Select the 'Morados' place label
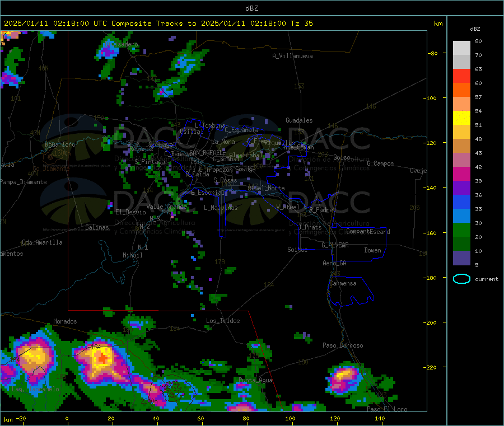Image resolution: width=504 pixels, height=426 pixels. click(x=65, y=321)
